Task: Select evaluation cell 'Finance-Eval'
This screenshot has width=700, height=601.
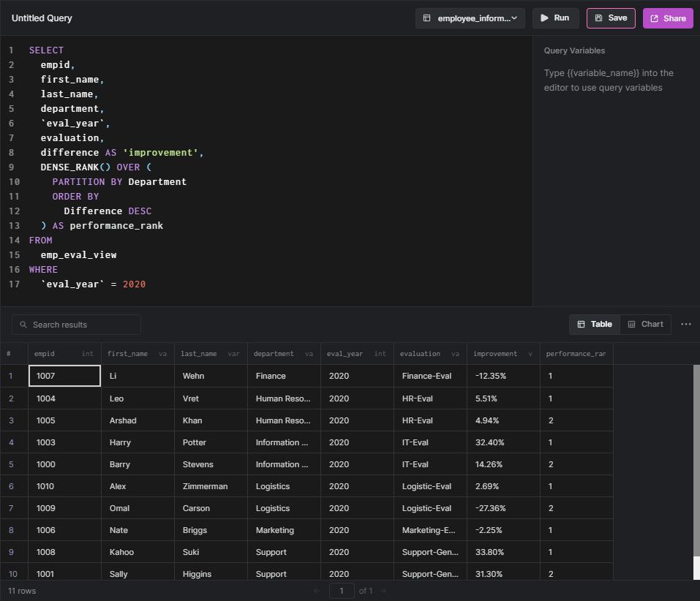Action: 430,376
